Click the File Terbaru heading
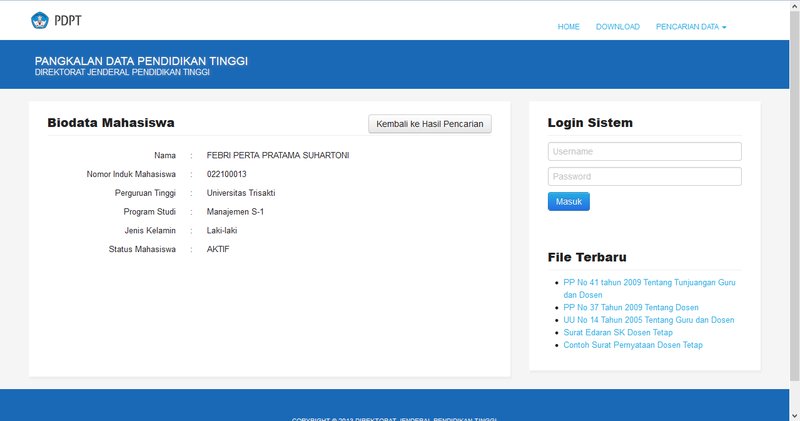Image resolution: width=800 pixels, height=421 pixels. 587,257
